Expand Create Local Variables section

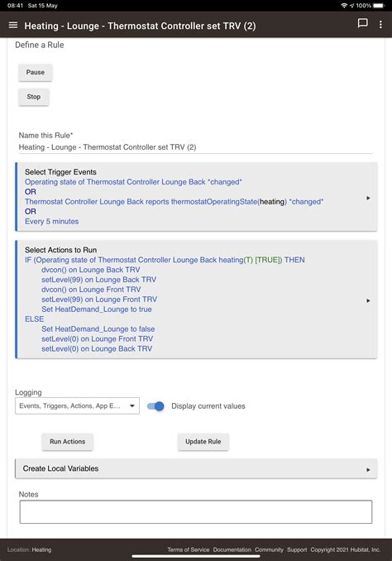coord(196,468)
